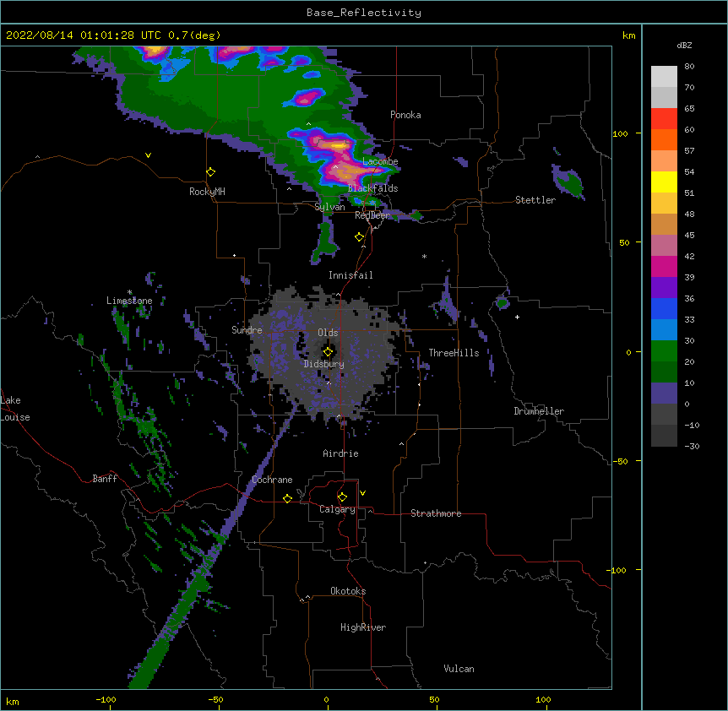Click the Drumheller city label
This screenshot has height=711, width=728.
click(x=539, y=411)
